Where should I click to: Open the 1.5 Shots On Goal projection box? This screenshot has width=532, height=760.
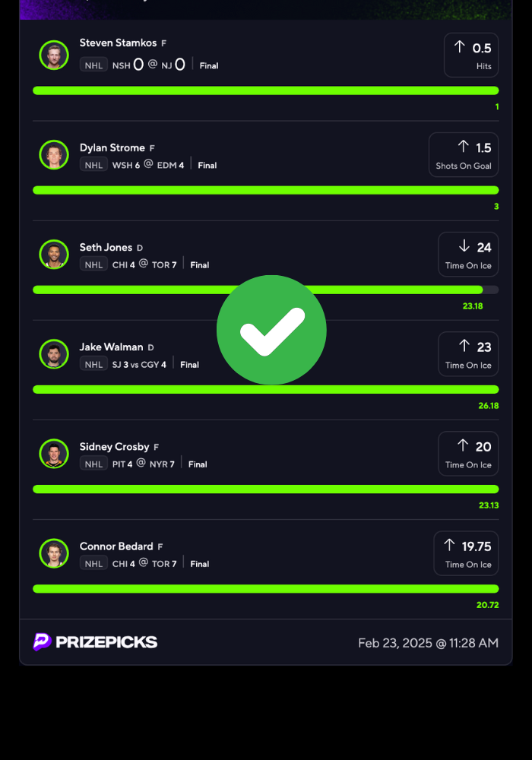point(464,154)
